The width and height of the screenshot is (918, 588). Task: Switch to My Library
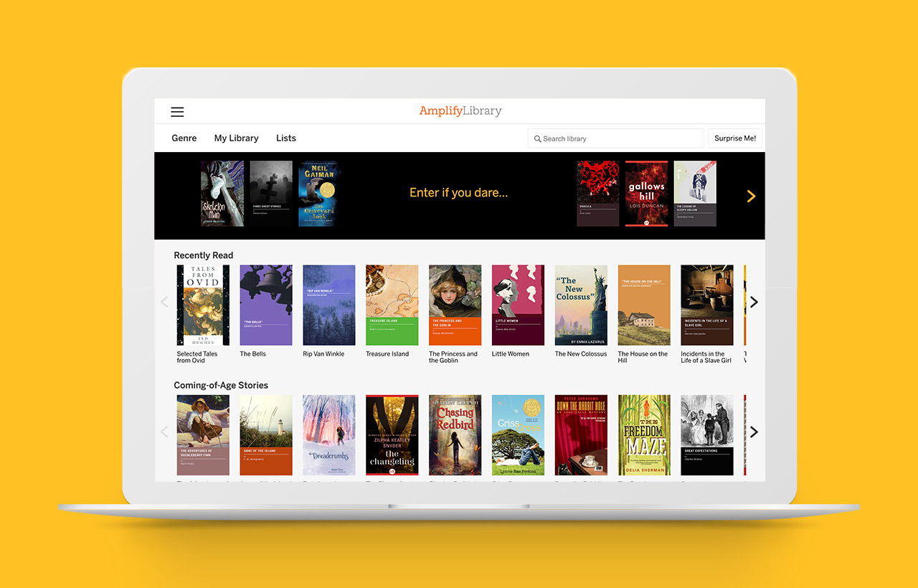coord(236,138)
